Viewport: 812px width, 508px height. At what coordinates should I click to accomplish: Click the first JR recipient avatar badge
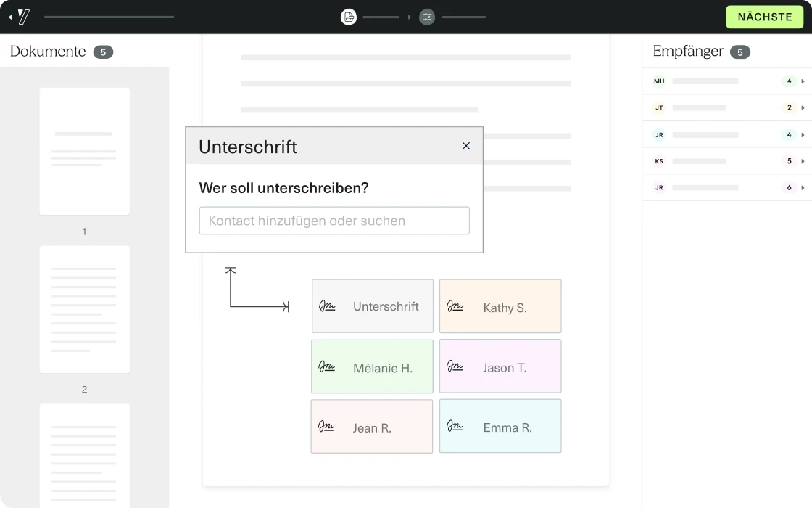tap(659, 135)
